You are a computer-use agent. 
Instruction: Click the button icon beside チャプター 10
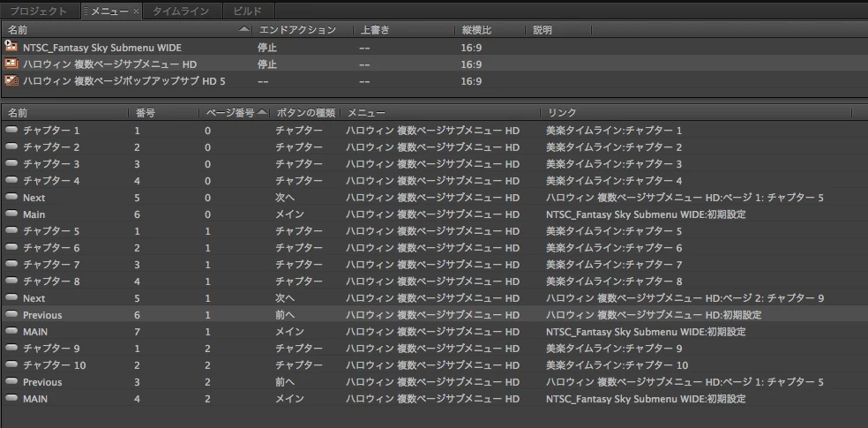[x=11, y=364]
